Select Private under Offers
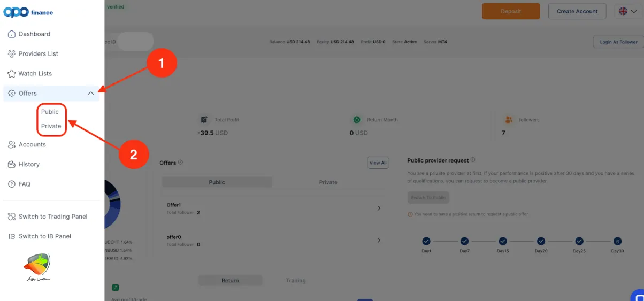The image size is (644, 301). tap(51, 126)
